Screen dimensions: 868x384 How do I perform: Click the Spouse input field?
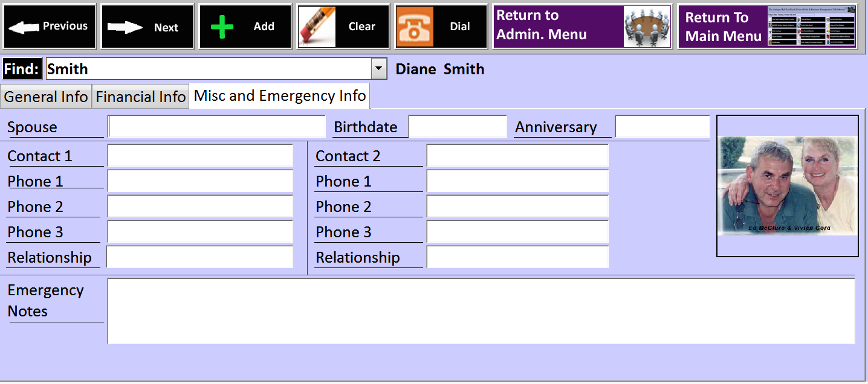(217, 127)
